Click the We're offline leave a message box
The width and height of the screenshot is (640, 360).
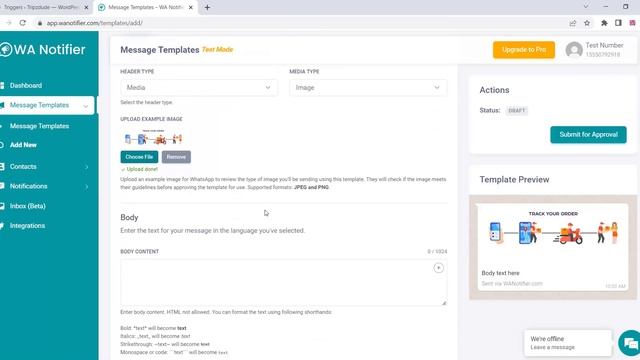pyautogui.click(x=568, y=343)
